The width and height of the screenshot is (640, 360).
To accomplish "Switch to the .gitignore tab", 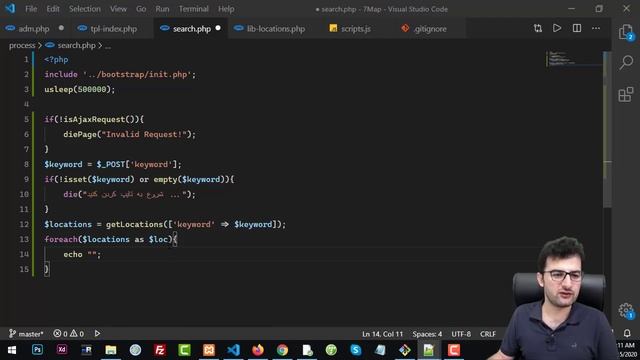I will pos(430,29).
